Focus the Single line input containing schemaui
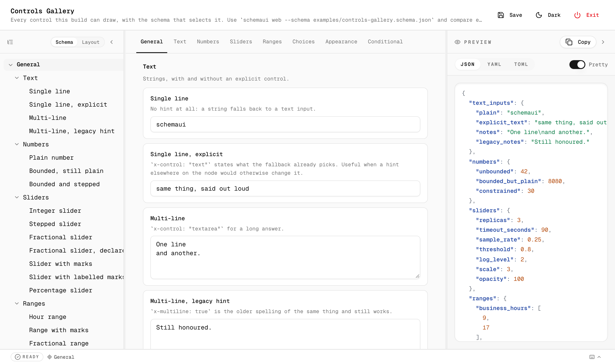Image resolution: width=615 pixels, height=364 pixels. click(x=285, y=124)
